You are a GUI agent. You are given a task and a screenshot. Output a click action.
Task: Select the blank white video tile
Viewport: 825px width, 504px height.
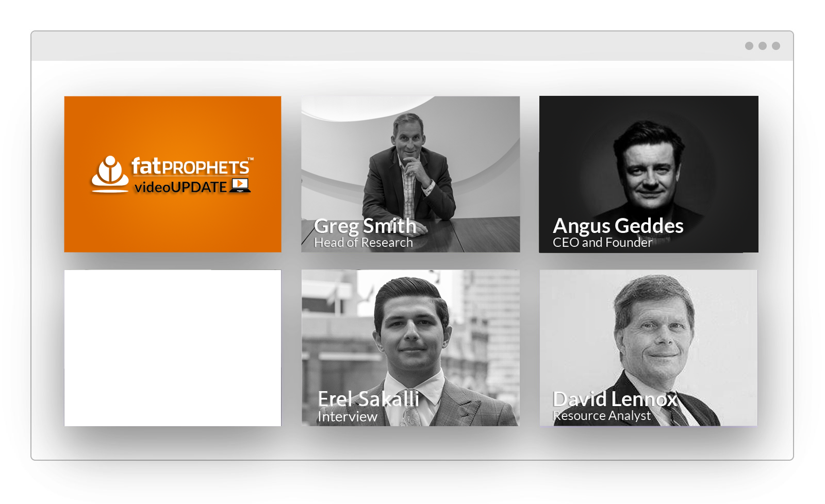point(173,348)
